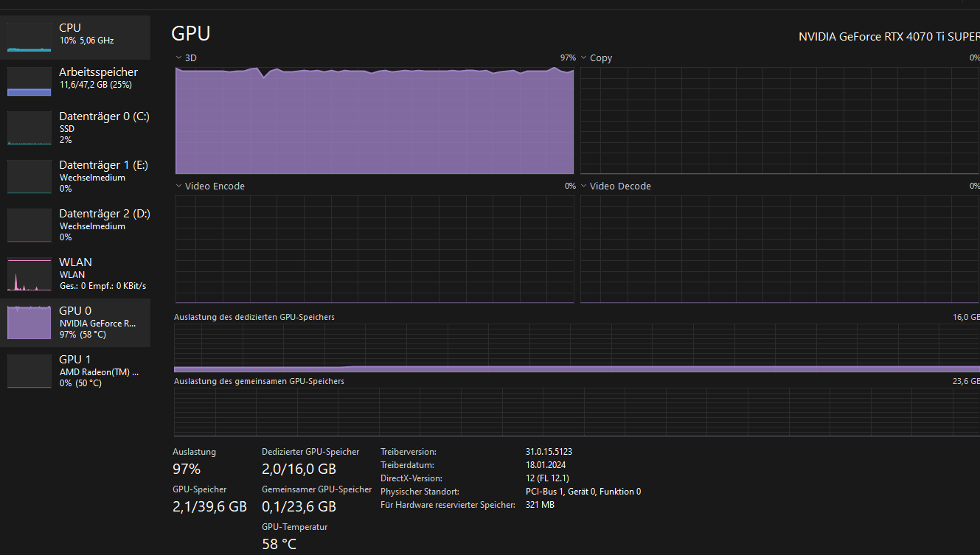The height and width of the screenshot is (555, 980).
Task: Select GPU 0 NVIDIA GeForce entry
Action: pos(75,322)
